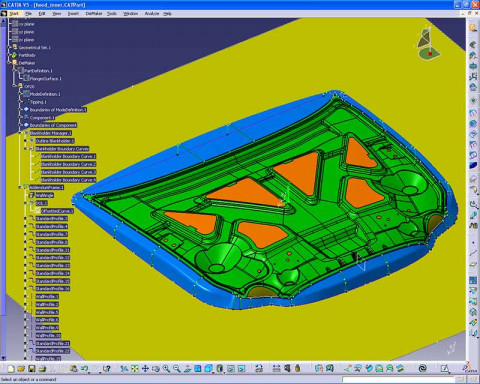Select FlangesSurface.1 in the tree

[45, 79]
